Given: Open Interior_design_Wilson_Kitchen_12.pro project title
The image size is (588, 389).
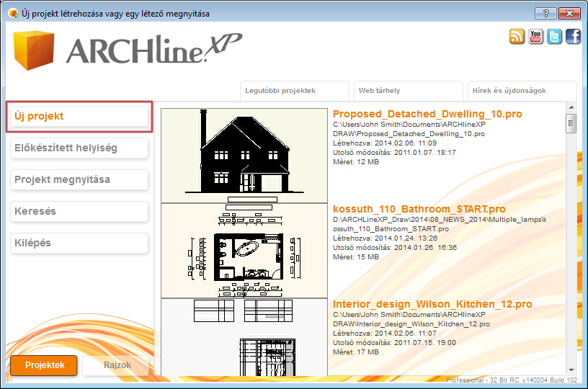Looking at the screenshot, I should click(432, 304).
